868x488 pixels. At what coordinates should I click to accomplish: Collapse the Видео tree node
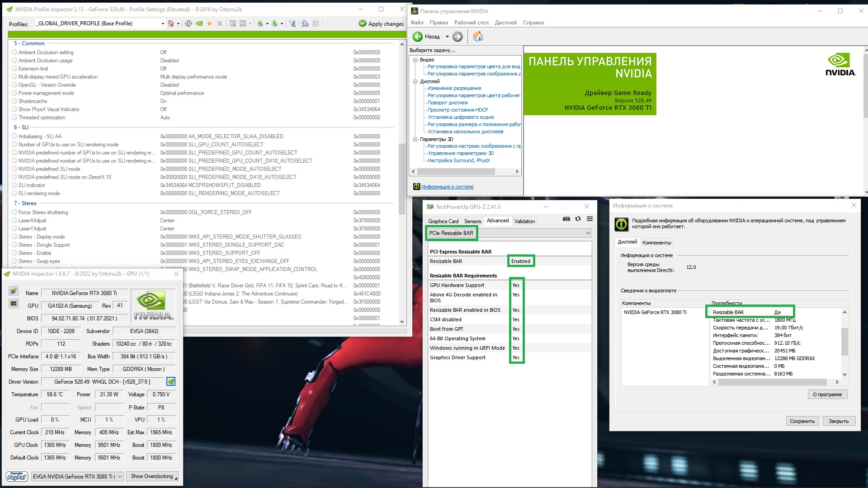pyautogui.click(x=415, y=60)
